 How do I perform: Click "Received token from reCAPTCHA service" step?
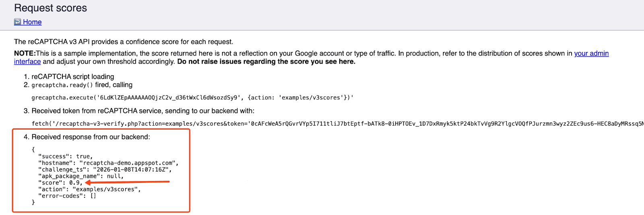(x=142, y=111)
